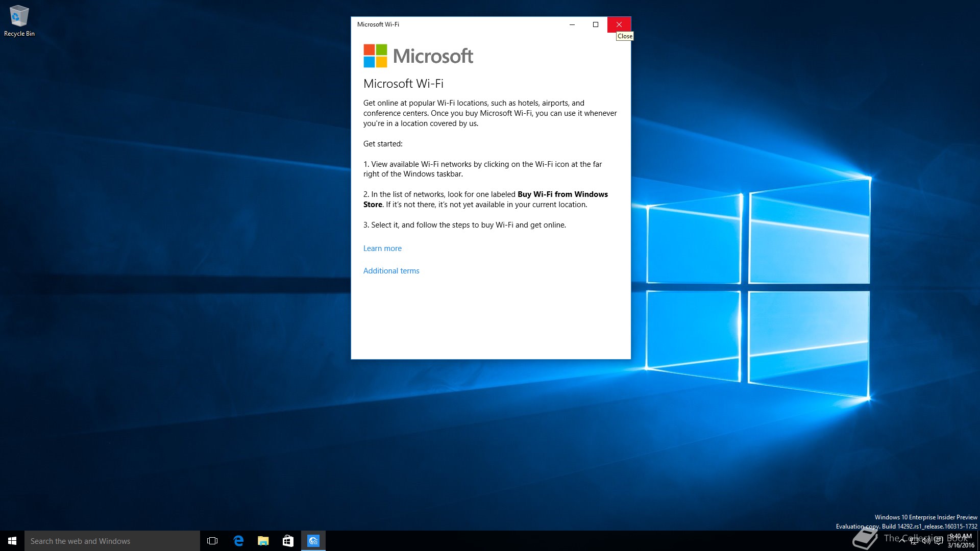Open the Windows Store taskbar icon
Image resolution: width=980 pixels, height=551 pixels.
[x=288, y=541]
